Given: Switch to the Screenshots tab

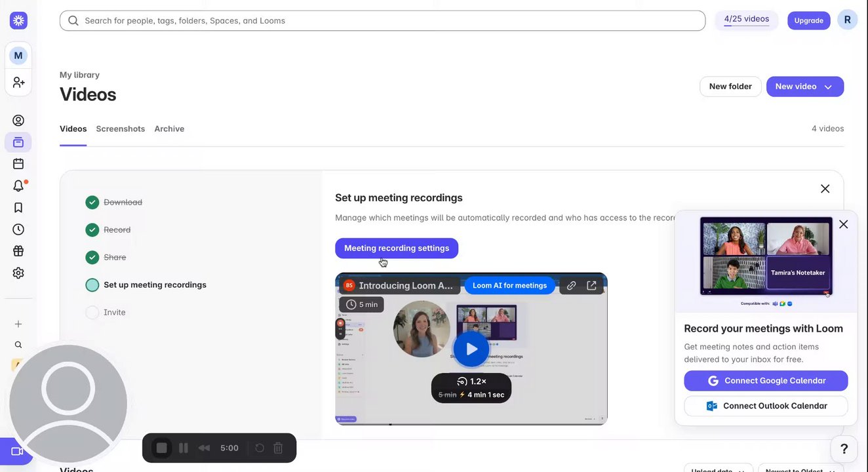Looking at the screenshot, I should click(121, 128).
